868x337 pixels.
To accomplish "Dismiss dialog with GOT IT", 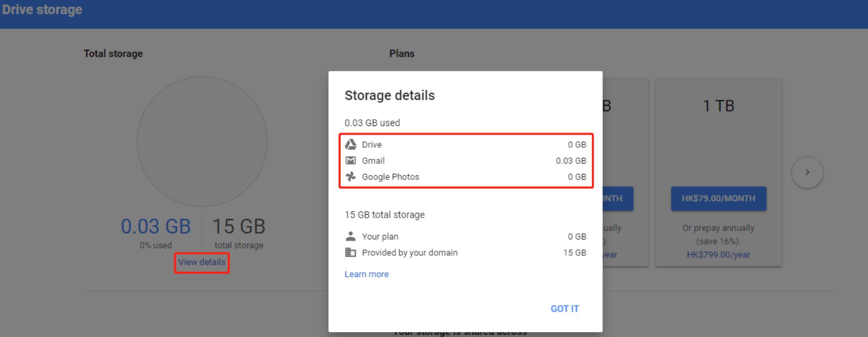I will pos(565,309).
